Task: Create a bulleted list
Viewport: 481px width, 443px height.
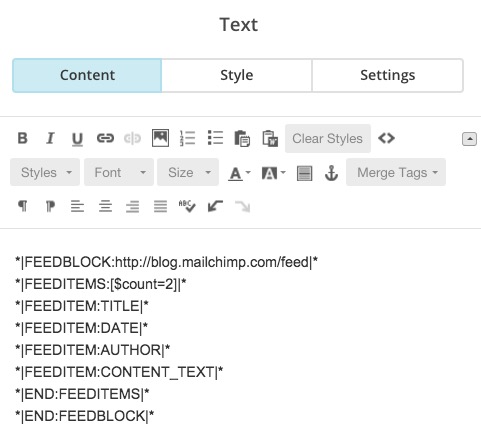Action: (215, 138)
